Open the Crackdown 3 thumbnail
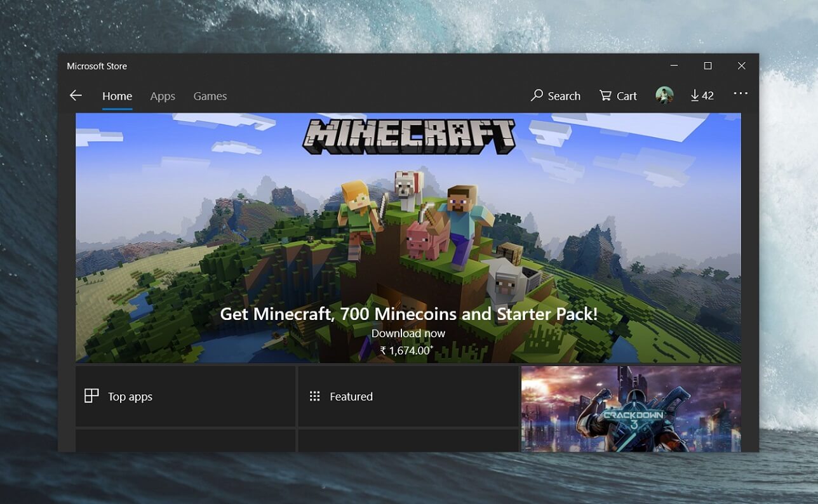 click(631, 409)
